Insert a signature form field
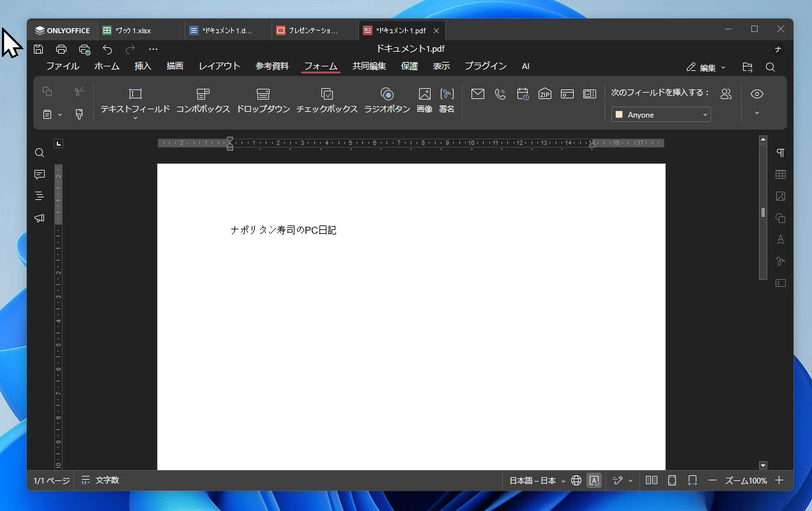This screenshot has width=812, height=511. pos(447,100)
